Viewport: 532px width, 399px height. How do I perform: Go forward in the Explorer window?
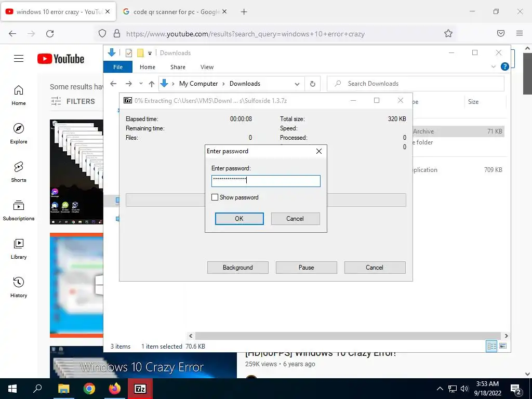point(129,84)
